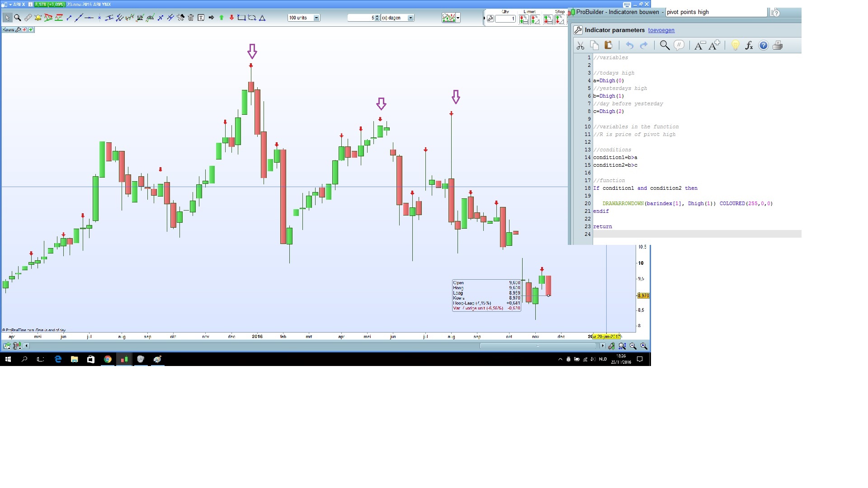Open the 100 units dropdown
The image size is (868, 488).
[316, 18]
